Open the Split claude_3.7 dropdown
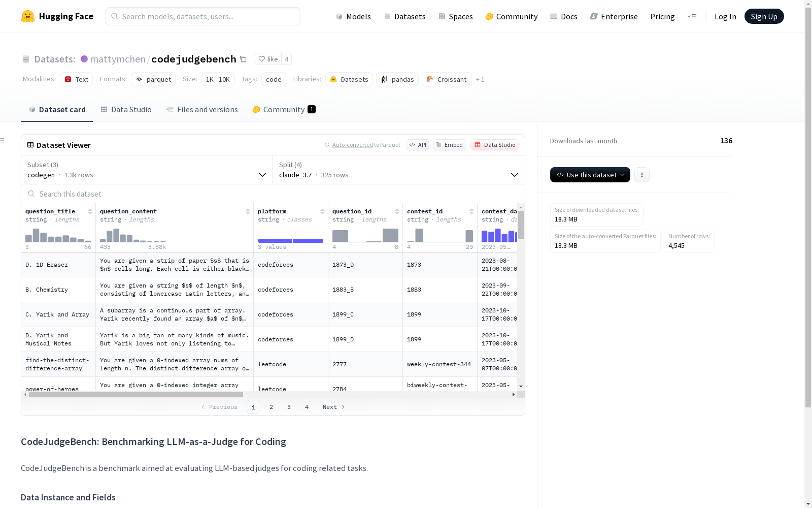 point(399,170)
